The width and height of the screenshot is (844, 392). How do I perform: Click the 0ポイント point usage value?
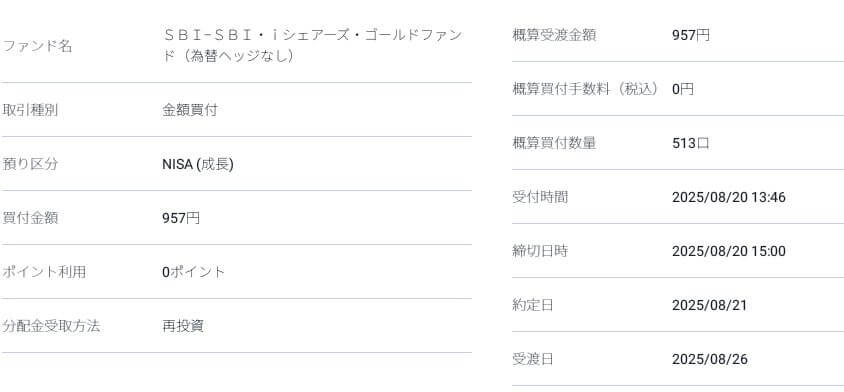(193, 272)
